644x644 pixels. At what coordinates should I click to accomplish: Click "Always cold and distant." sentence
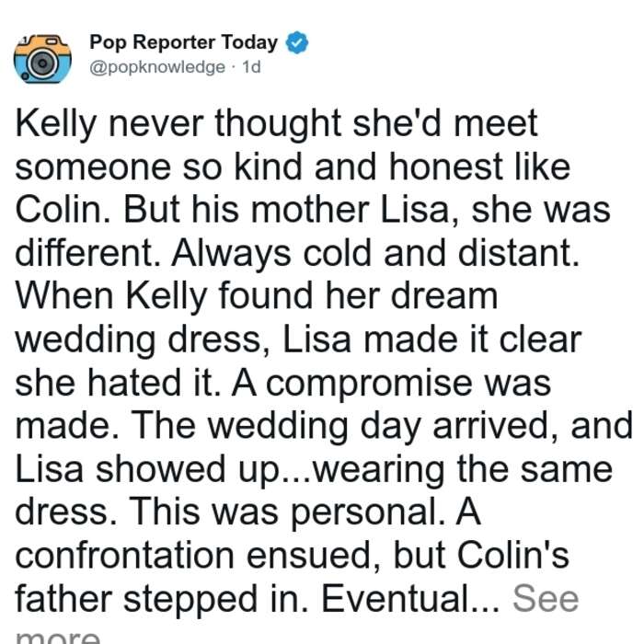tap(375, 253)
